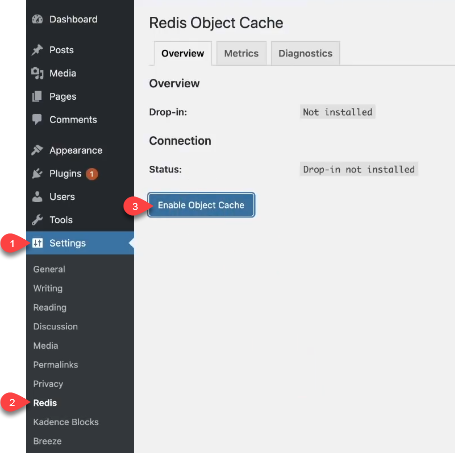Click the Plugins update count badge
The height and width of the screenshot is (453, 455).
(x=92, y=174)
